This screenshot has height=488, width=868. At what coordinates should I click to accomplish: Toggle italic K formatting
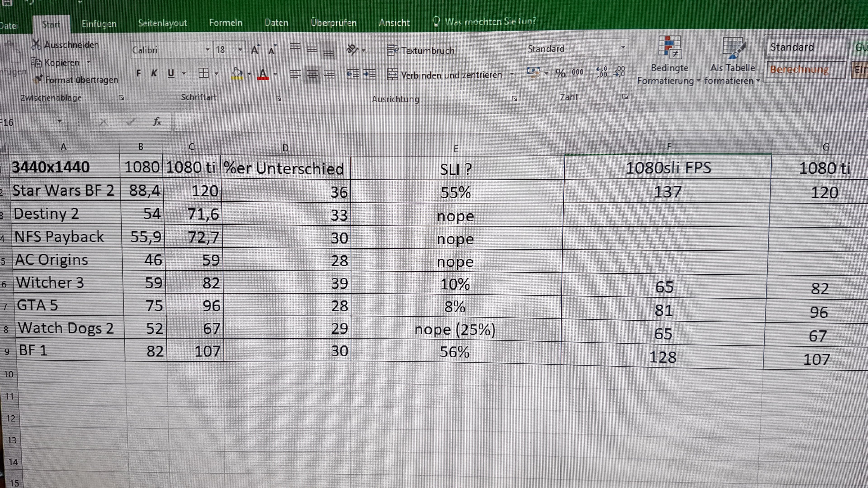pos(154,73)
